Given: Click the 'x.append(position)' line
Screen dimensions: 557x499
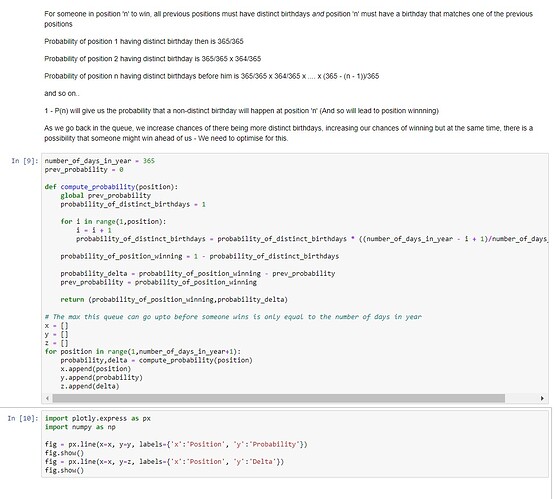Looking at the screenshot, I should (x=96, y=369).
